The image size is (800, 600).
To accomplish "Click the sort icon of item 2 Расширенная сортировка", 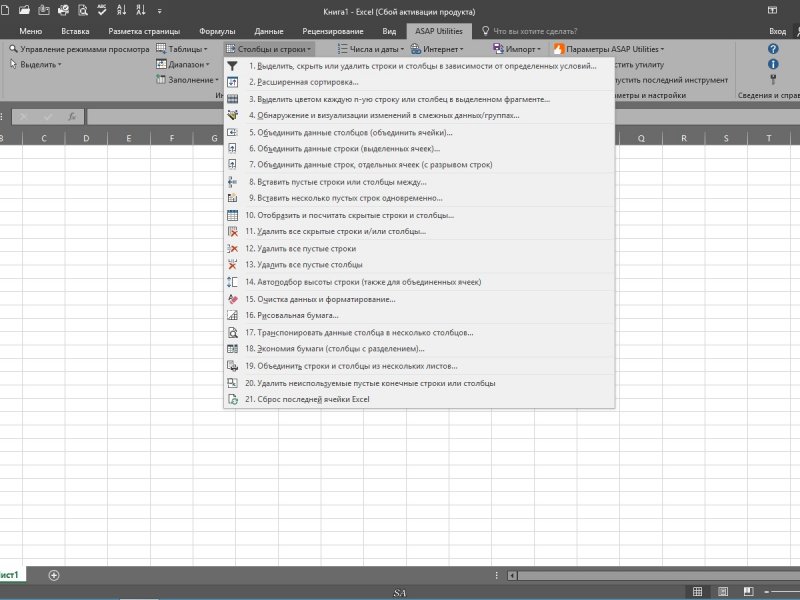I will (233, 82).
